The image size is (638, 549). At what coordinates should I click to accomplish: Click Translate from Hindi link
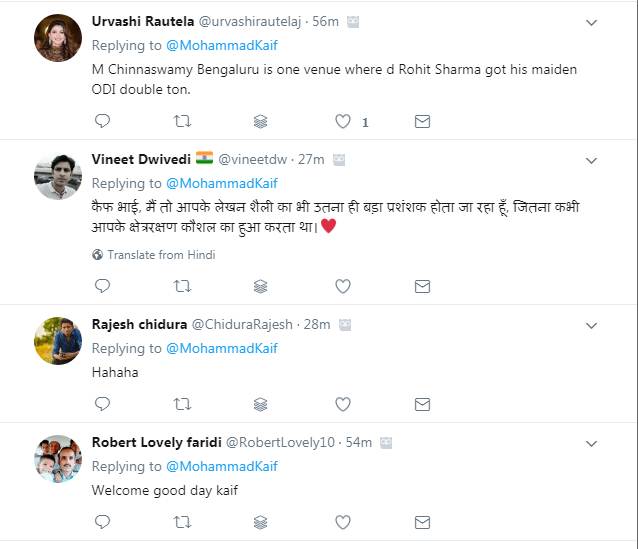[160, 255]
